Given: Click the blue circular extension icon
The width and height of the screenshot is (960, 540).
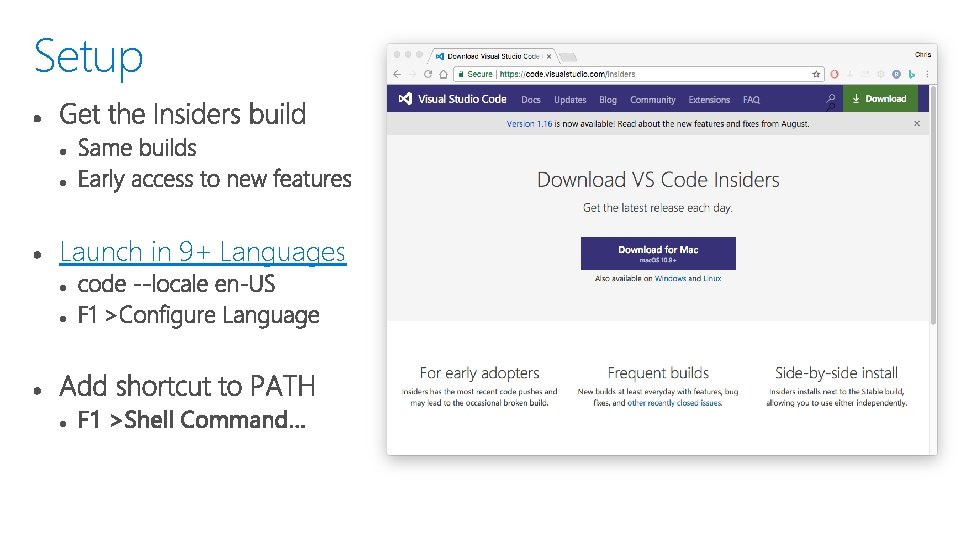Looking at the screenshot, I should pyautogui.click(x=896, y=74).
